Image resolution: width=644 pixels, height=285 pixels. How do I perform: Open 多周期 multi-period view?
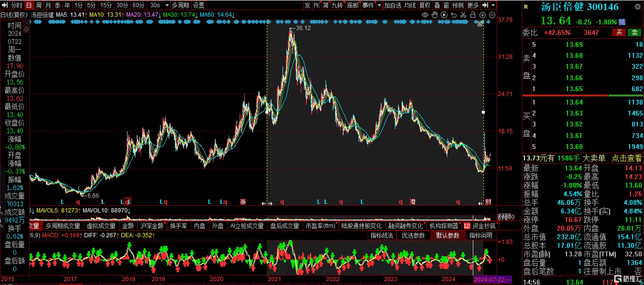click(x=180, y=5)
